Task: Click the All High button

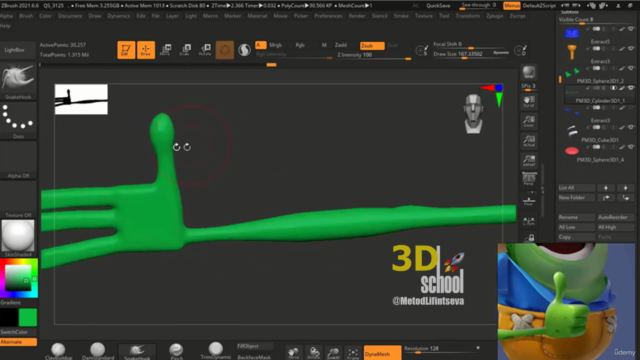Action: (616, 227)
